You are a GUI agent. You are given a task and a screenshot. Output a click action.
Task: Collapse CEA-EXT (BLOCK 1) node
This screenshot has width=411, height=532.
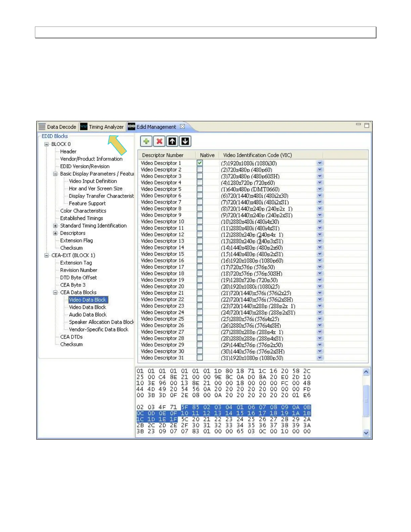[x=47, y=255]
